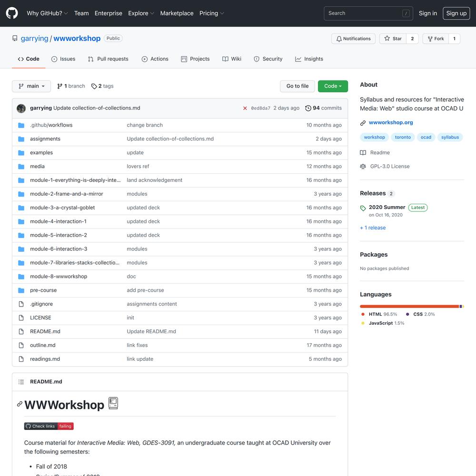Open the star count 2 stargazers
The height and width of the screenshot is (476, 476).
tap(412, 39)
